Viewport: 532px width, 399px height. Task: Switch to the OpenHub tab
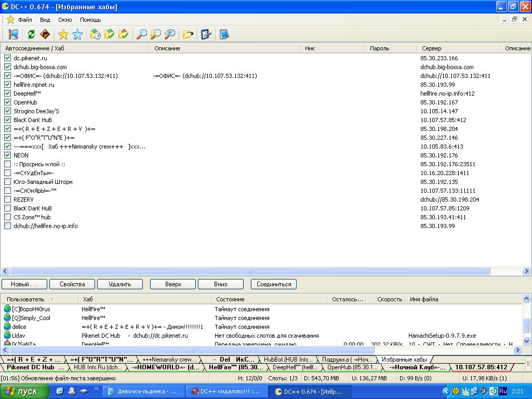[345, 367]
